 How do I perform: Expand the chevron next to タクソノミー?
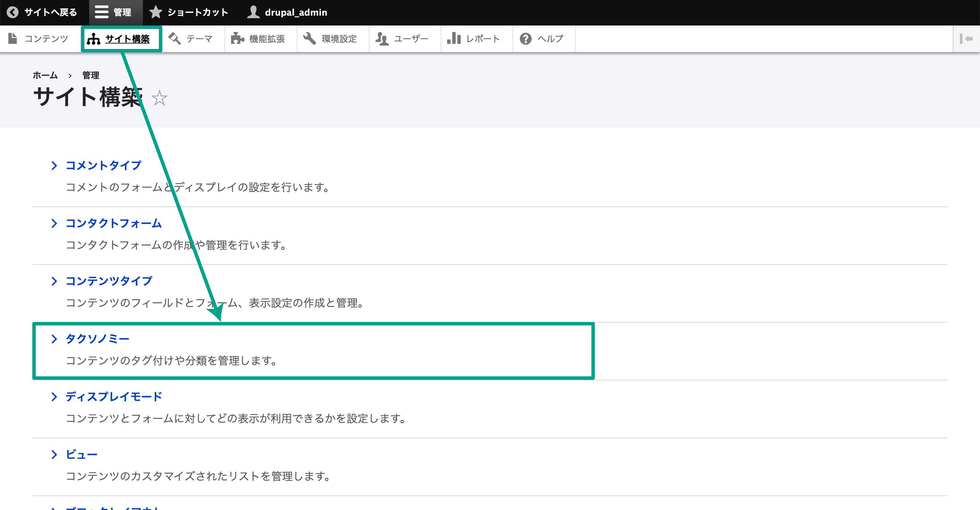(54, 339)
